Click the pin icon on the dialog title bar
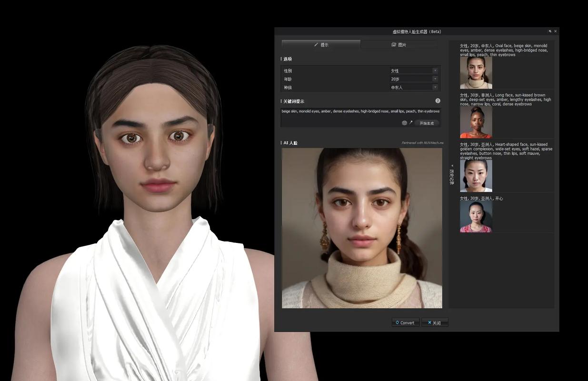Image resolution: width=588 pixels, height=381 pixels. (550, 31)
